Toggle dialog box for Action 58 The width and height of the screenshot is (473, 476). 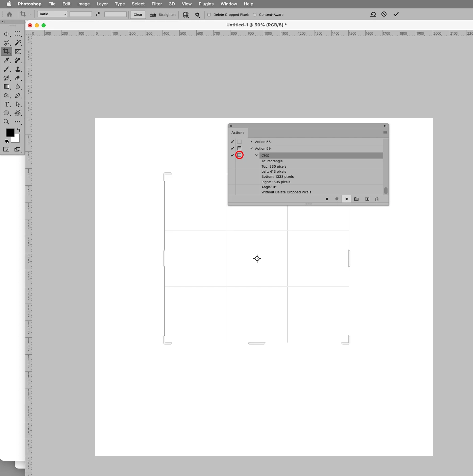239,142
